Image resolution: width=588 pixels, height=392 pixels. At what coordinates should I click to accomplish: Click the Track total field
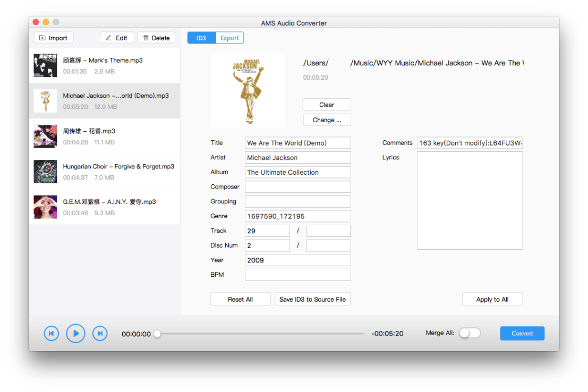tap(328, 231)
